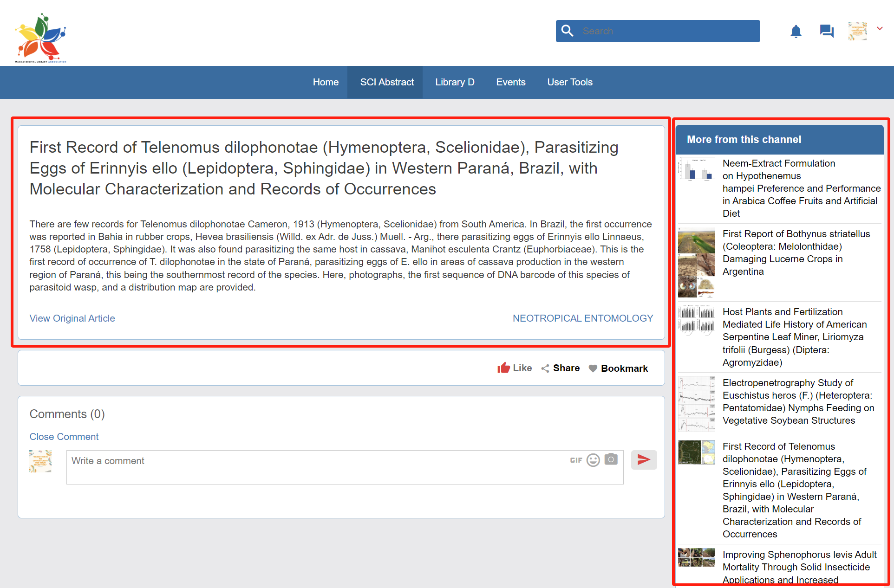Open the Events menu item
This screenshot has height=588, width=894.
pyautogui.click(x=511, y=82)
